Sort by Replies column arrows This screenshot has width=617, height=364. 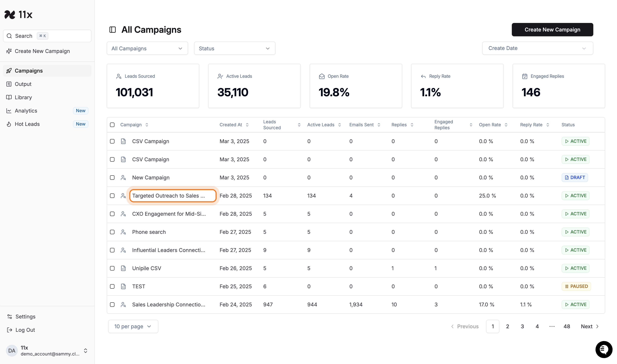pos(412,125)
